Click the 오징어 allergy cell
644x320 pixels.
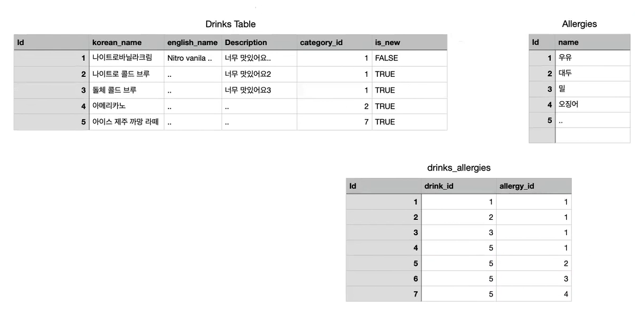click(x=593, y=105)
